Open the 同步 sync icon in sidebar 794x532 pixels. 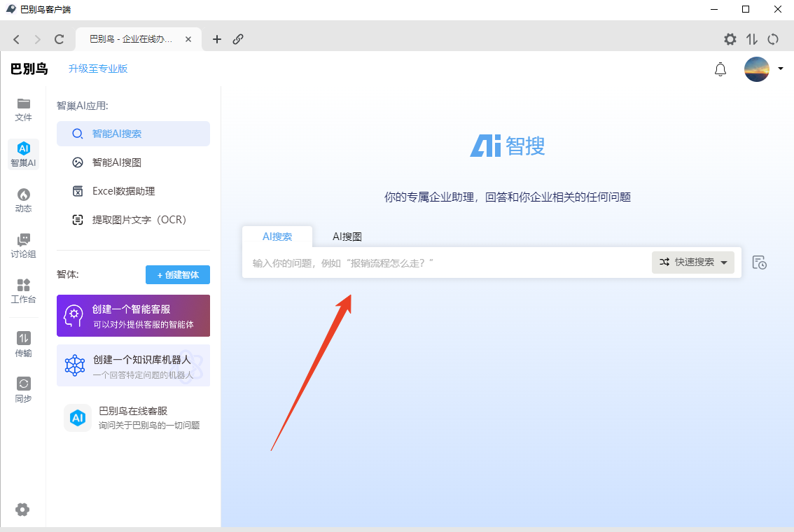click(x=23, y=390)
